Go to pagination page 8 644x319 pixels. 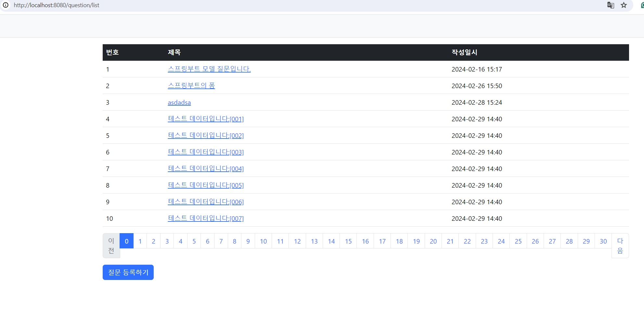tap(235, 241)
